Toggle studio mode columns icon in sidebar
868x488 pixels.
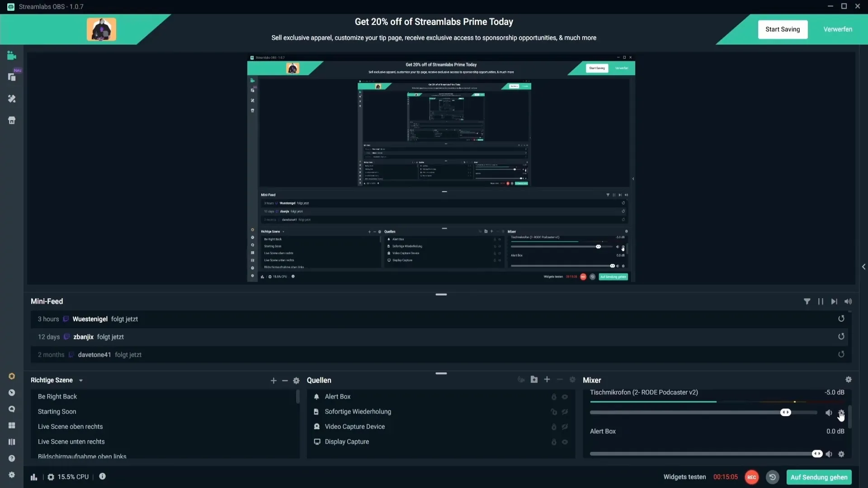point(12,442)
